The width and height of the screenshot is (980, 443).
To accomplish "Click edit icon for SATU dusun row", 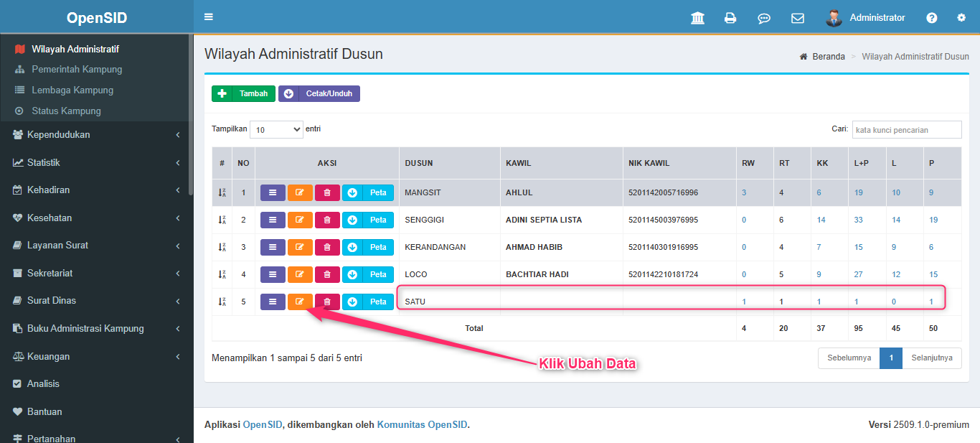I will (x=300, y=302).
